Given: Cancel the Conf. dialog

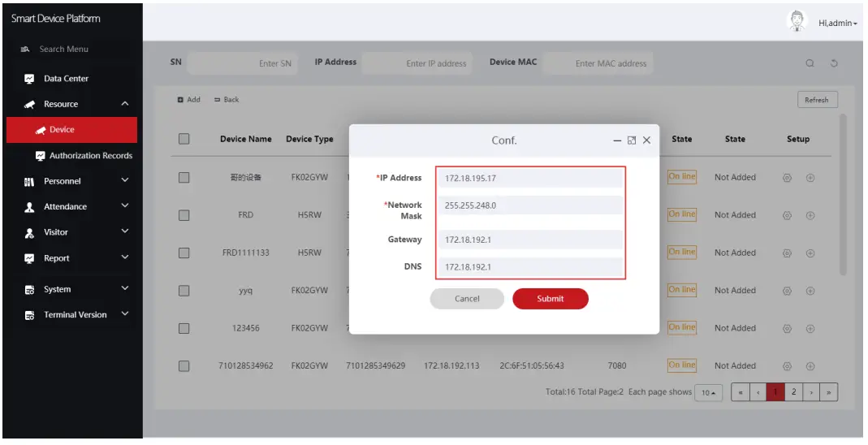Looking at the screenshot, I should [467, 299].
